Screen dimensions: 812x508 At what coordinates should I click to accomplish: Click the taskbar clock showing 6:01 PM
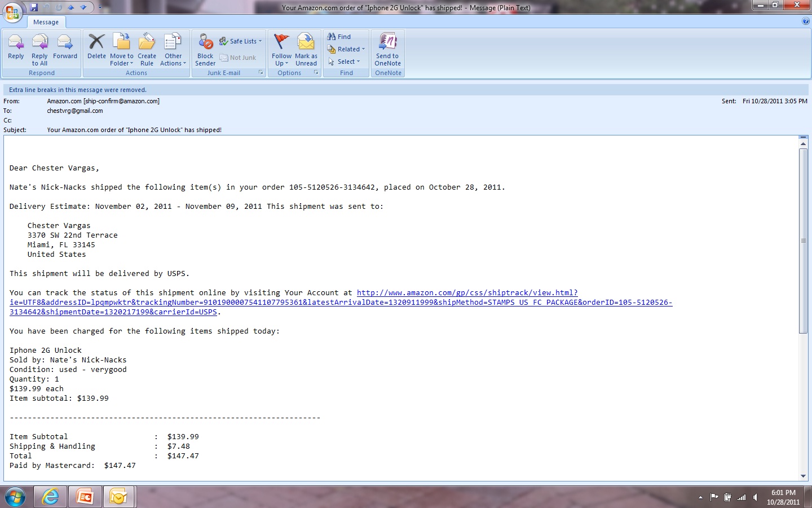(783, 497)
